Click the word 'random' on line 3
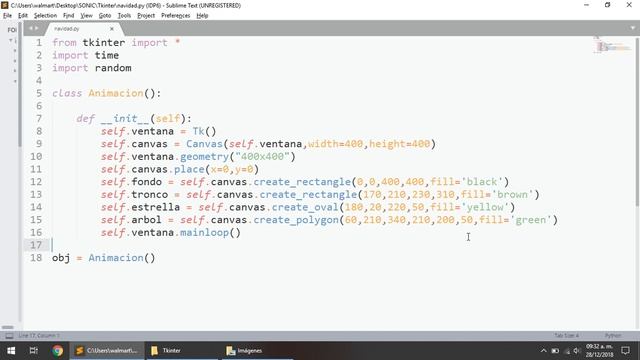This screenshot has width=640, height=360. (113, 68)
